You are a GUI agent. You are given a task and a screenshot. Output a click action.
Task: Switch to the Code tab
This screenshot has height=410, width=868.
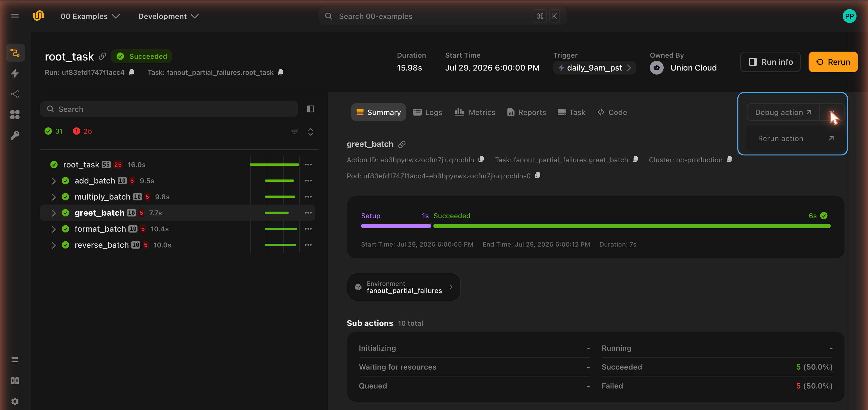click(612, 112)
